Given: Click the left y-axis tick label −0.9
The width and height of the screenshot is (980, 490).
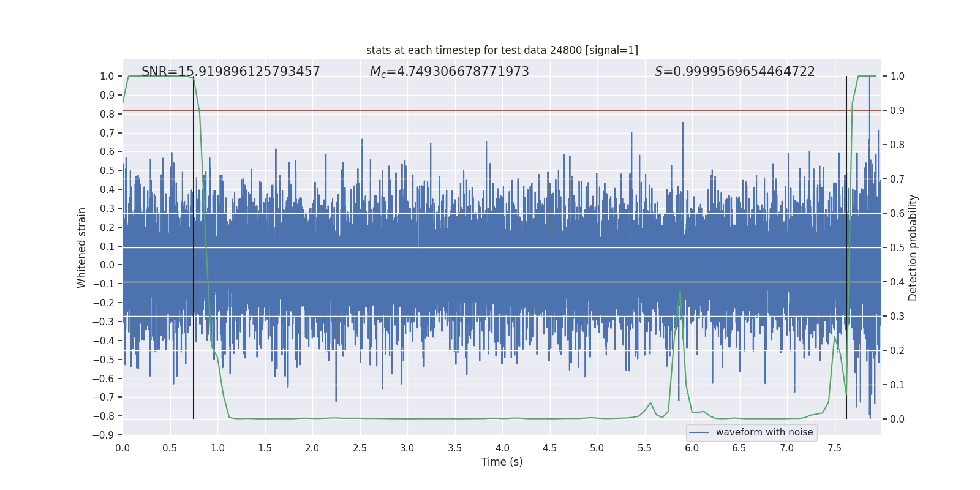Looking at the screenshot, I should tap(107, 435).
